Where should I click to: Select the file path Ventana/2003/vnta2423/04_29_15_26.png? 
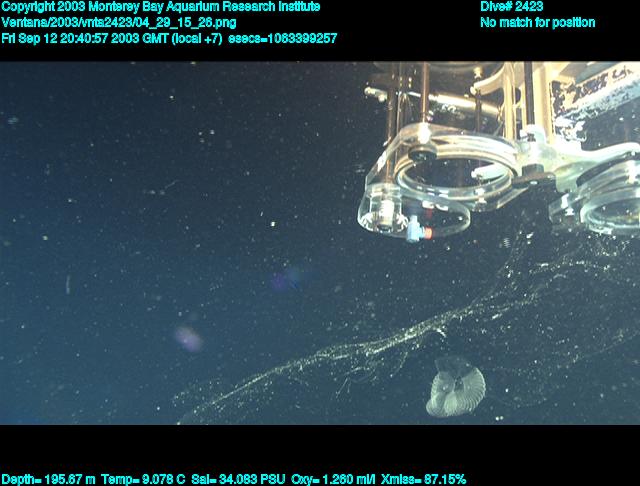point(119,22)
